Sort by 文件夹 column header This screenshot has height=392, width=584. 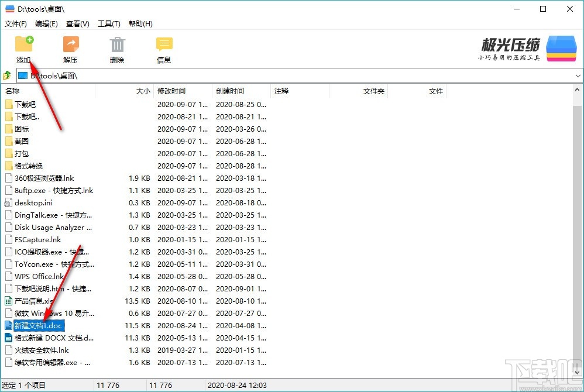358,91
